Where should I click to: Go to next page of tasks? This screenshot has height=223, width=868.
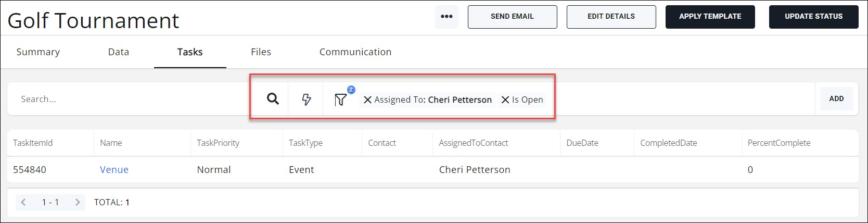tap(78, 202)
